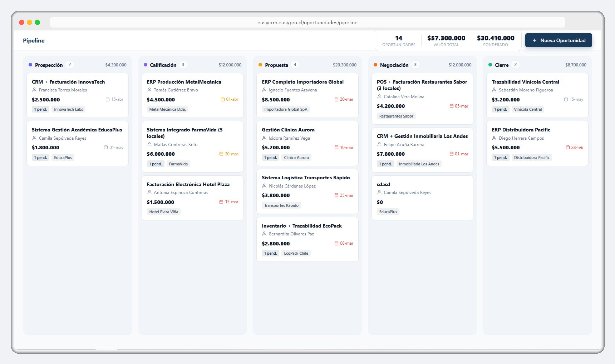Click the person icon for Bernardita Olivares Paz
Viewport: 615px width, 364px height.
click(x=265, y=234)
